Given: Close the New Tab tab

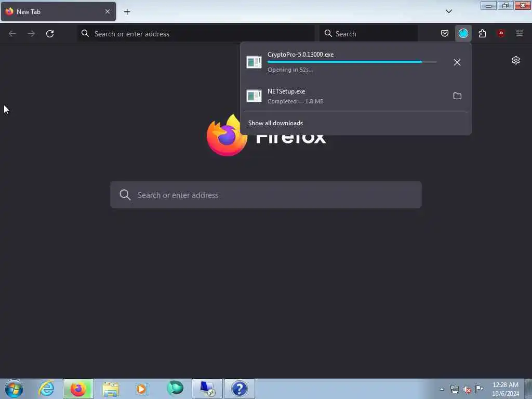Looking at the screenshot, I should [108, 11].
